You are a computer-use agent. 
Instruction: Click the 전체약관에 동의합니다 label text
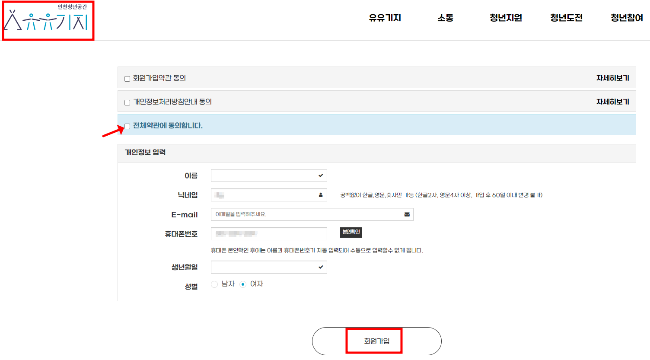point(167,125)
